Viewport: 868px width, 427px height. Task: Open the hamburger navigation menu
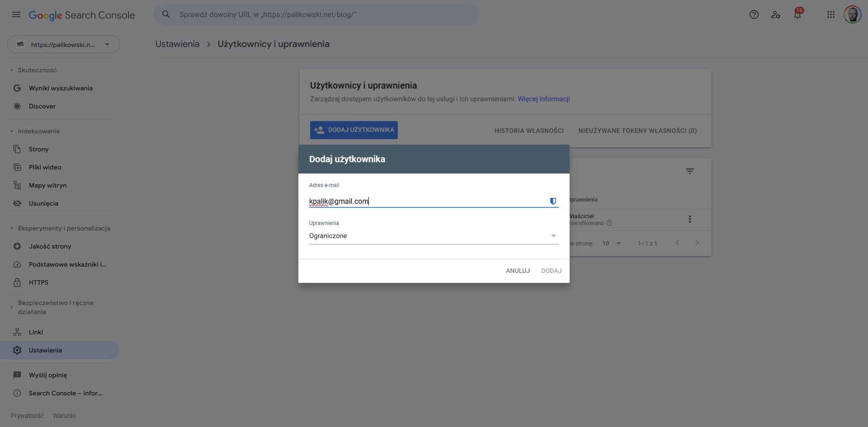pos(16,14)
